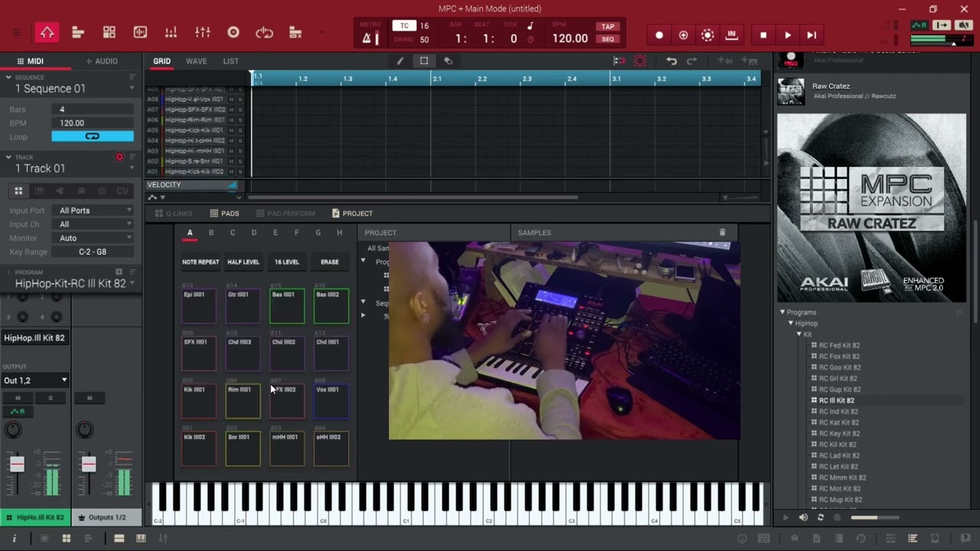Start playback with the play button
The height and width of the screenshot is (551, 980).
click(788, 35)
